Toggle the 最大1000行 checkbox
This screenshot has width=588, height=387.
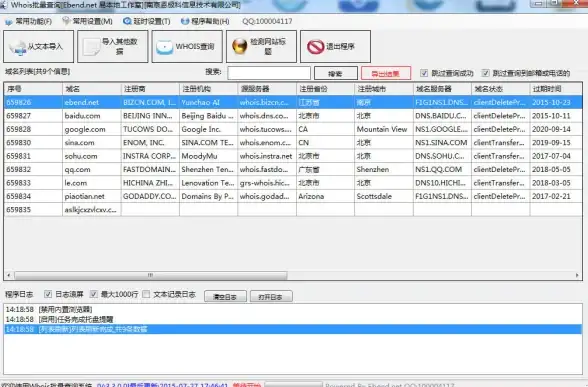point(94,294)
